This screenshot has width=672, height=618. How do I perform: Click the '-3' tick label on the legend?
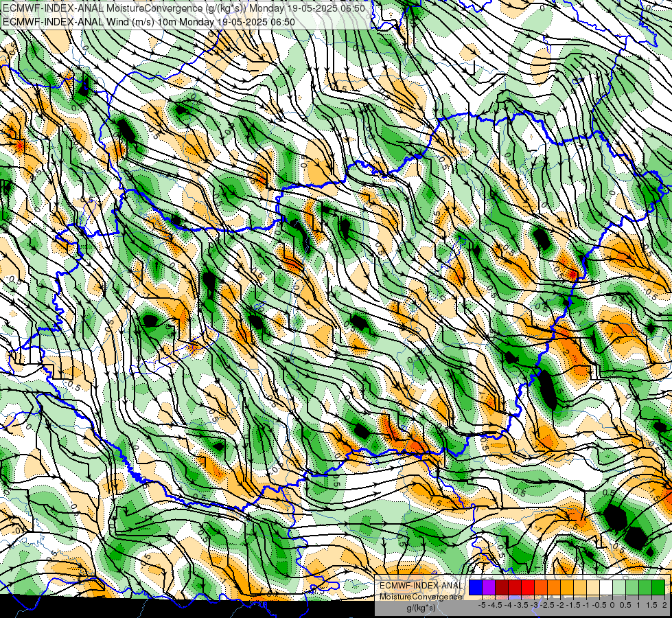[535, 605]
